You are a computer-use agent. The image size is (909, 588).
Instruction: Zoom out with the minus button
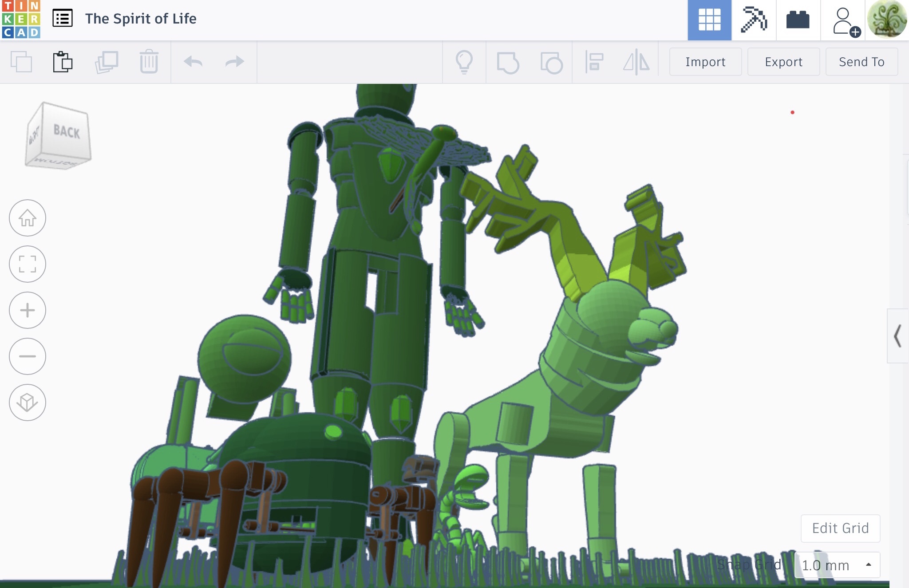28,356
